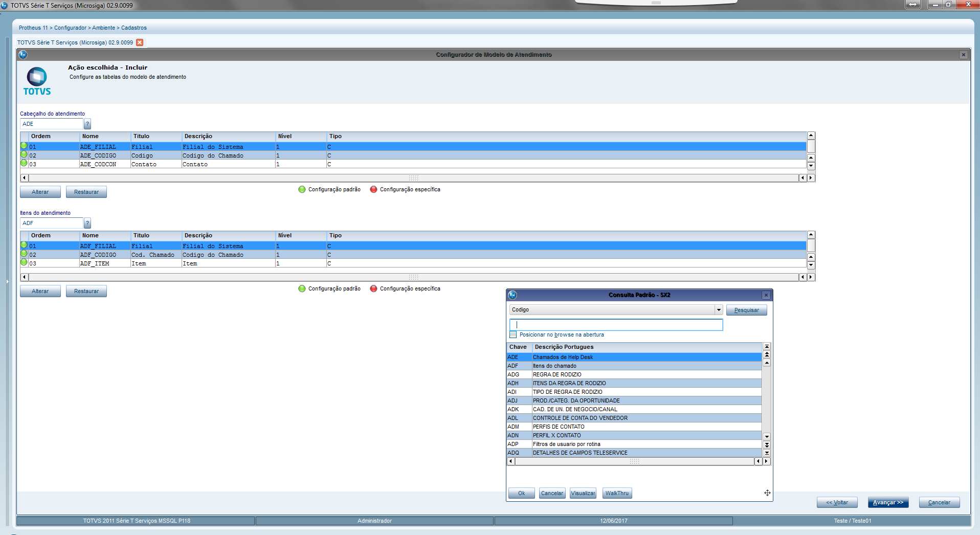980x535 pixels.
Task: Click green status icon of ADF_ITEM row
Action: (24, 262)
